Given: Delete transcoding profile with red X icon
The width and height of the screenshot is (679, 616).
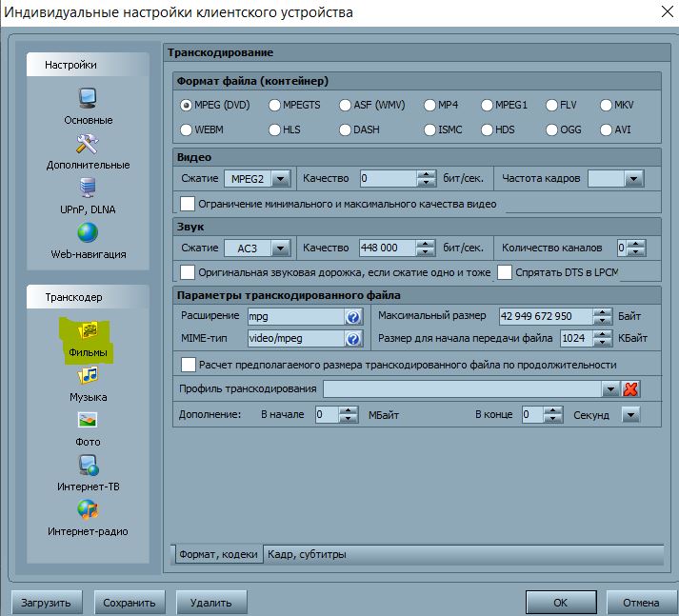Looking at the screenshot, I should tap(630, 389).
